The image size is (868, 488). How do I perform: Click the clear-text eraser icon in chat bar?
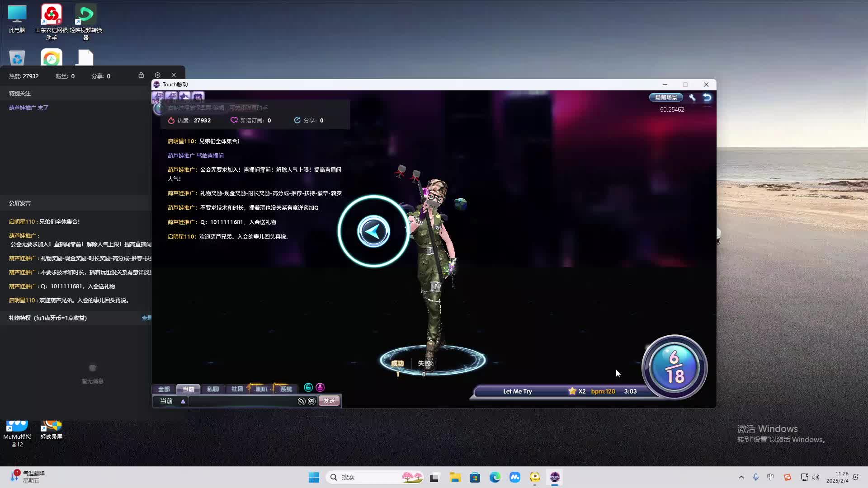(302, 401)
